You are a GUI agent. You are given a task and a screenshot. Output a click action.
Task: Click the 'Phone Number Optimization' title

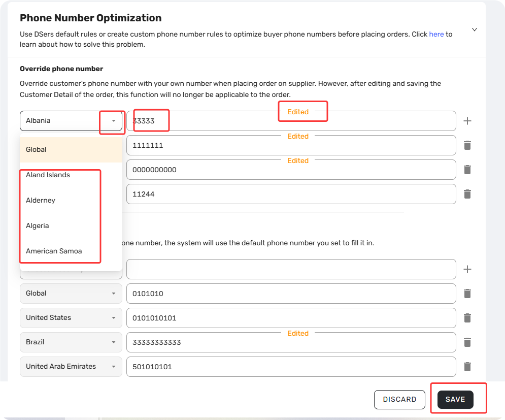click(x=91, y=18)
